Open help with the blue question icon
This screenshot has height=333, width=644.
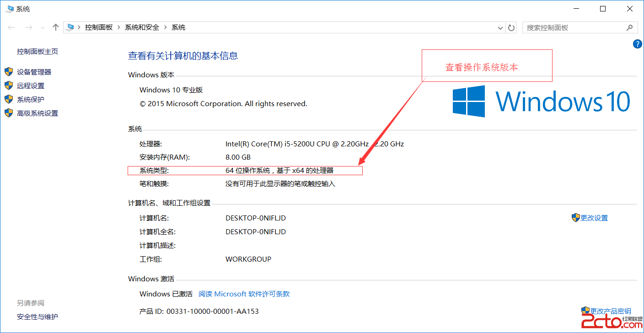click(x=637, y=44)
